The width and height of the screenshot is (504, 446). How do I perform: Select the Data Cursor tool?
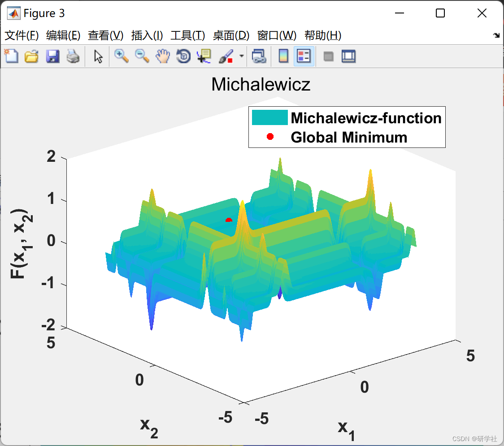[204, 56]
